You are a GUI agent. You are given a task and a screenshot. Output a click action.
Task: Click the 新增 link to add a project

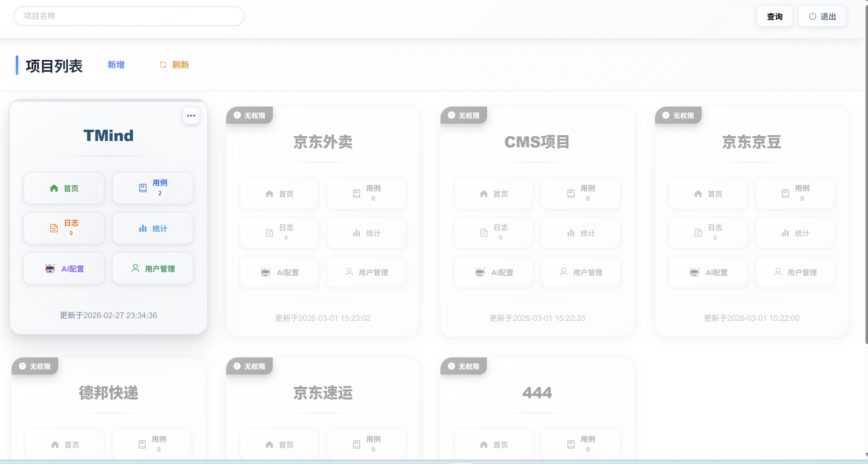[x=116, y=65]
